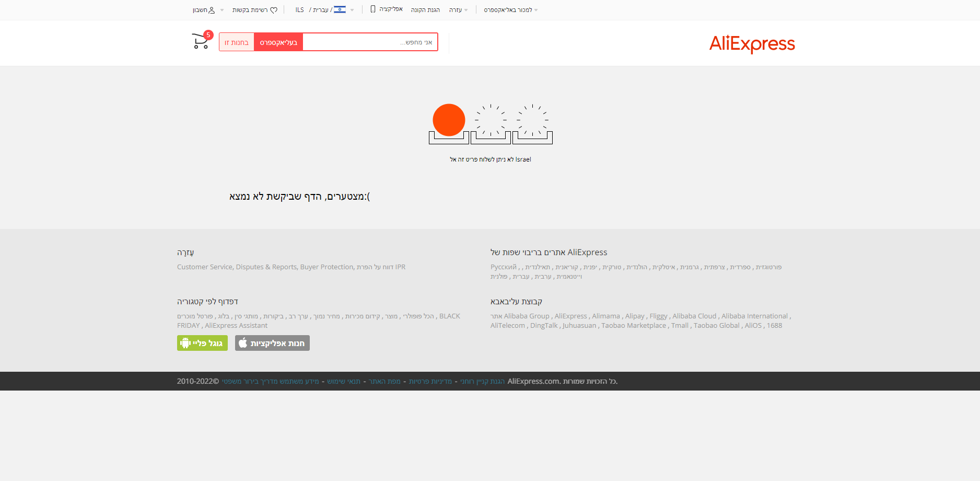Screen dimensions: 980x481
Task: Expand the account (חשבון) dropdown arrow
Action: (x=222, y=10)
